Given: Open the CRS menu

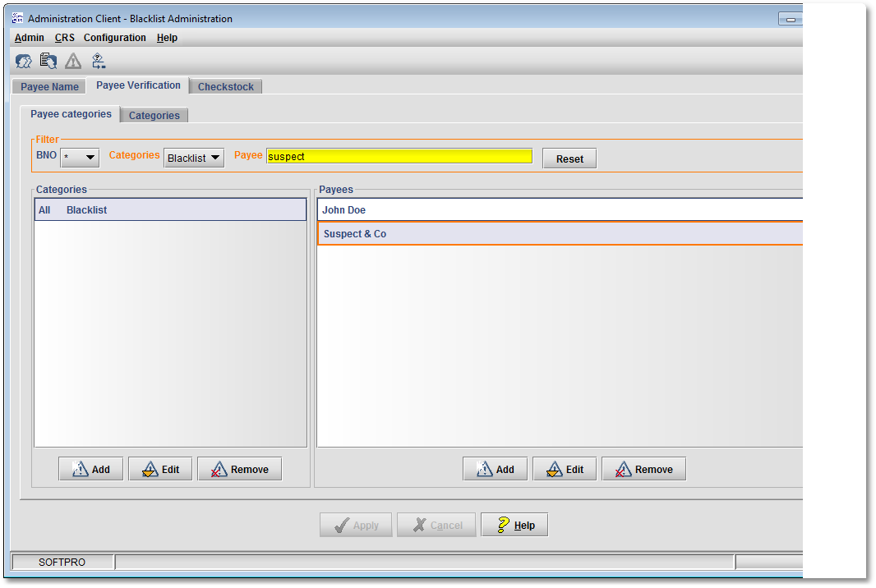Looking at the screenshot, I should tap(64, 38).
